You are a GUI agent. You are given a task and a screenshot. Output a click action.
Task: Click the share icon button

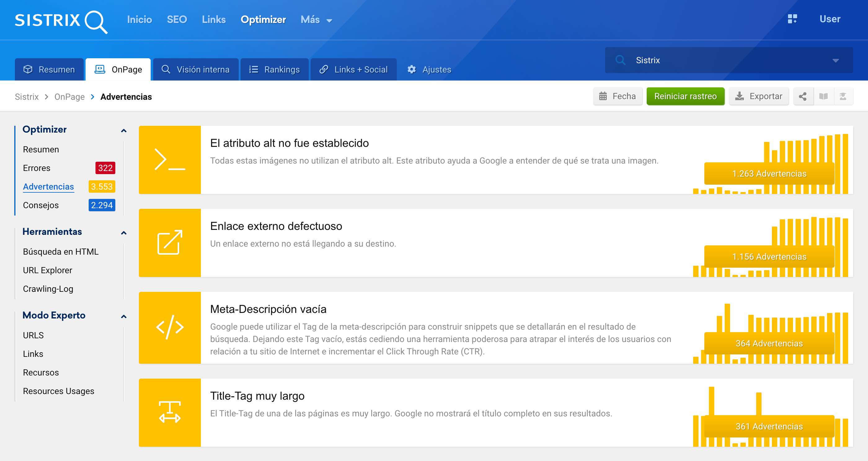pos(803,96)
